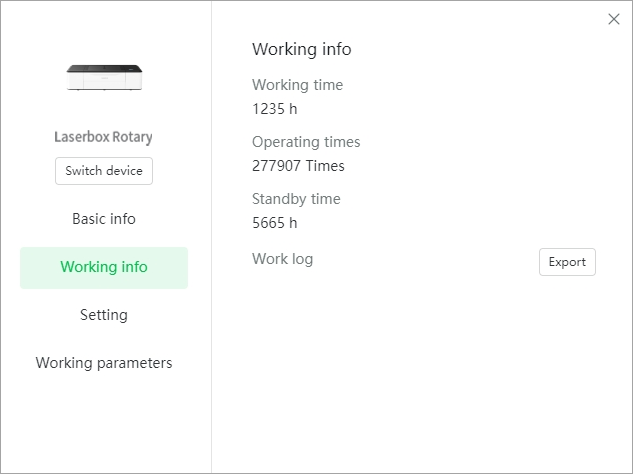Select the 277907 Times value
This screenshot has width=633, height=474.
(x=298, y=166)
